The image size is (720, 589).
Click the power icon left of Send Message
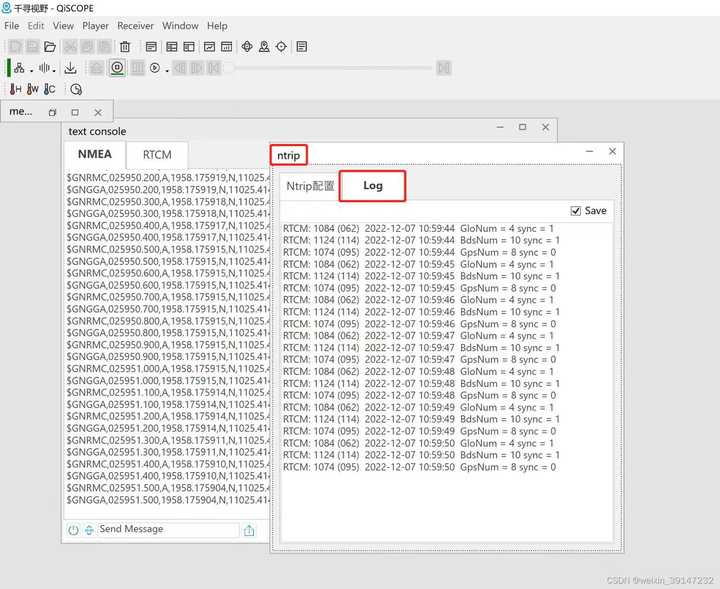[x=73, y=530]
